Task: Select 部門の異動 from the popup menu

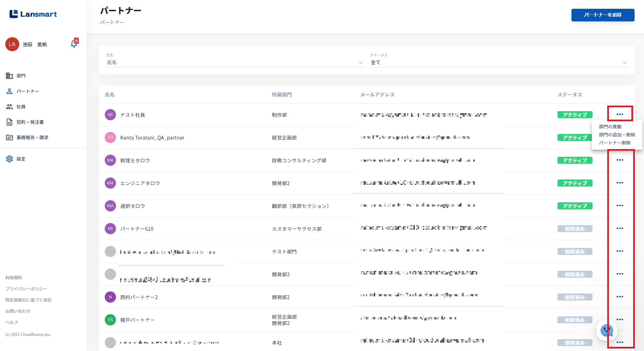Action: pyautogui.click(x=610, y=127)
